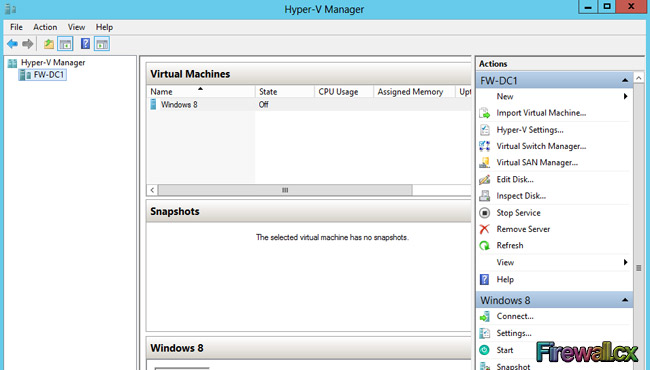The height and width of the screenshot is (370, 650).
Task: Click the Virtual Machines section heading
Action: (190, 74)
